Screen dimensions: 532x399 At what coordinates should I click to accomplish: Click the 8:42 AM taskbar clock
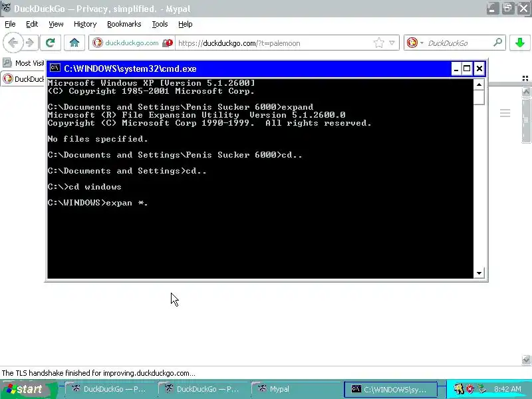coord(507,389)
